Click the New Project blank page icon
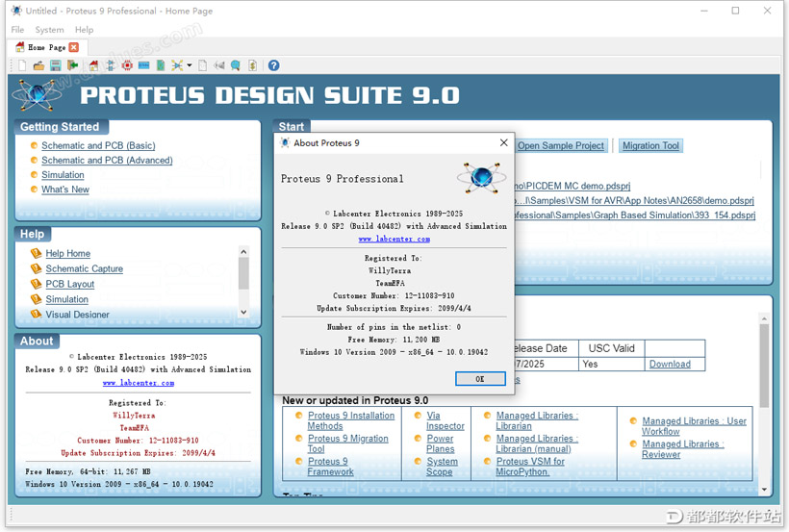The image size is (789, 532). [22, 65]
